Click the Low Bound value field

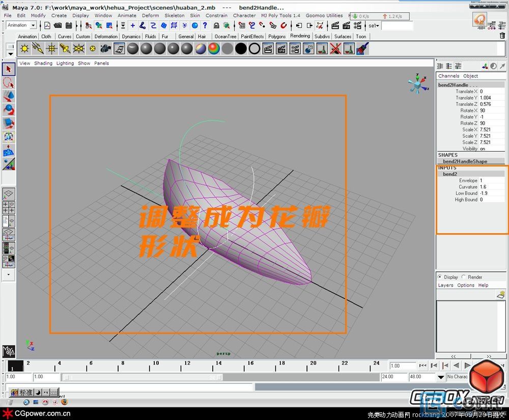pyautogui.click(x=492, y=193)
